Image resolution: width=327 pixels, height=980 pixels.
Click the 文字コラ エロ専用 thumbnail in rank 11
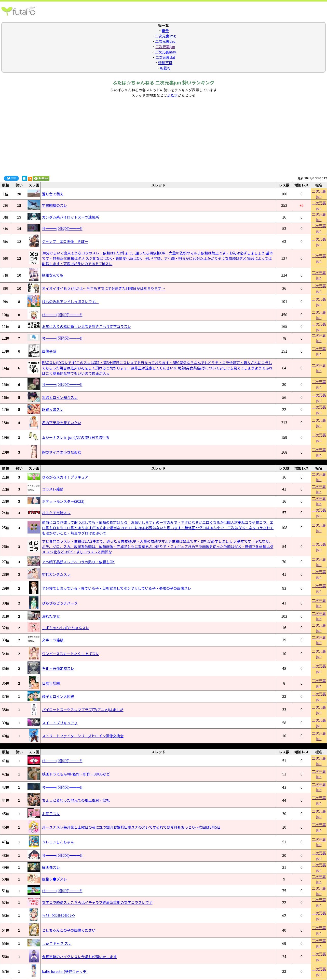(x=34, y=325)
